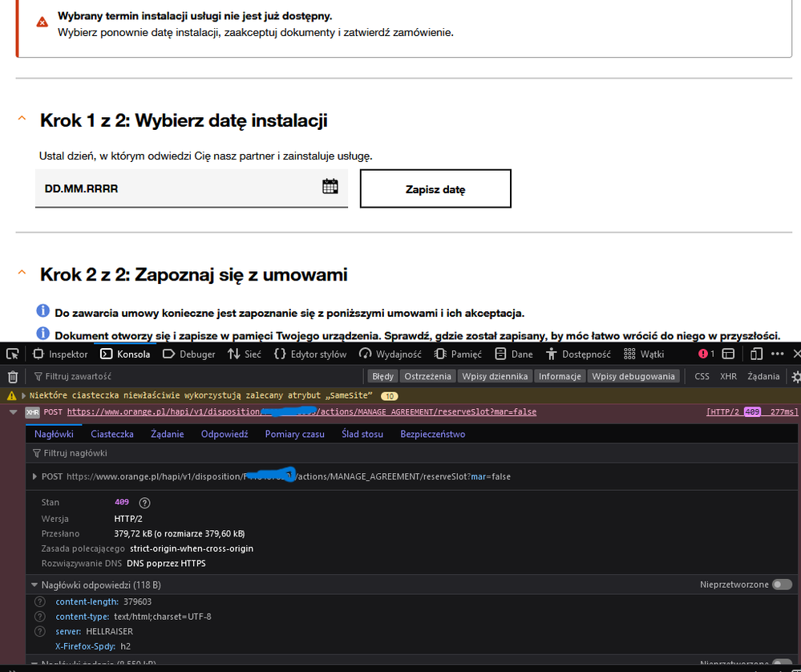
Task: Toggle the Ostrzeżenia console filter
Action: pos(427,376)
